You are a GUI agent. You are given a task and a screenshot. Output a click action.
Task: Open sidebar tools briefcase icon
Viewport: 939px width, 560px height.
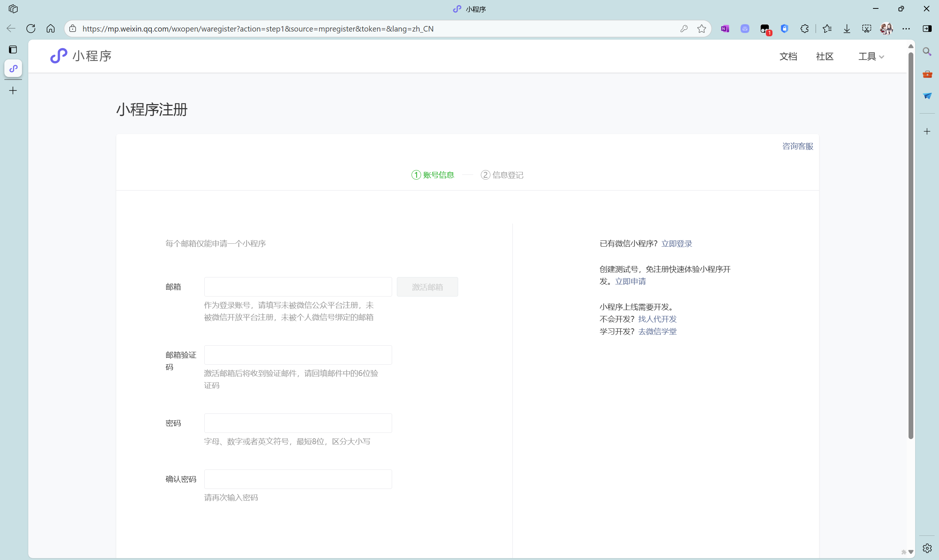coord(927,74)
